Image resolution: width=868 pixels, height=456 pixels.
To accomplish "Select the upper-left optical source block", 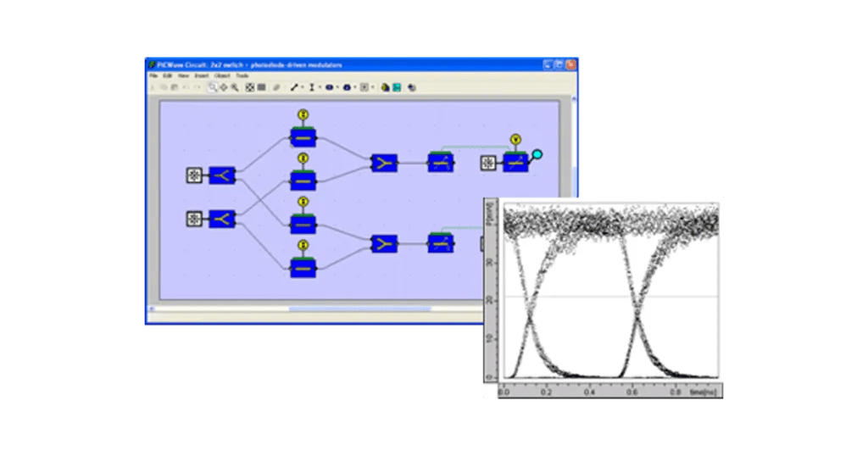I will [x=194, y=175].
